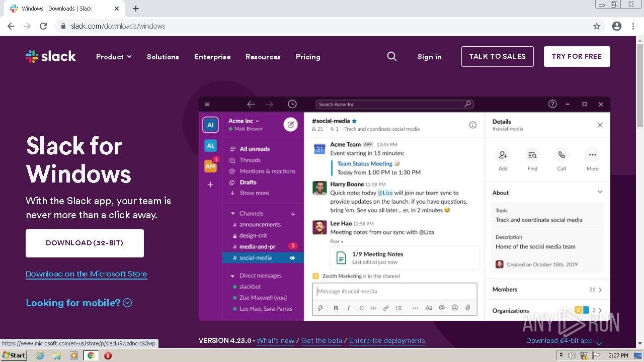The image size is (644, 362).
Task: Click the channel info icon
Action: point(472,125)
